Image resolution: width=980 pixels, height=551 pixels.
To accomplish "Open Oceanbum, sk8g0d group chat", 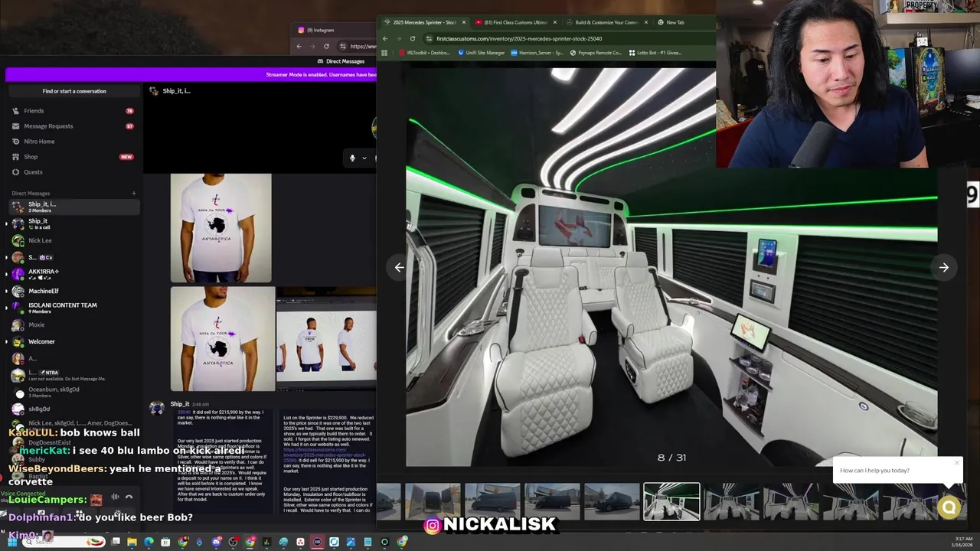I will (x=73, y=392).
